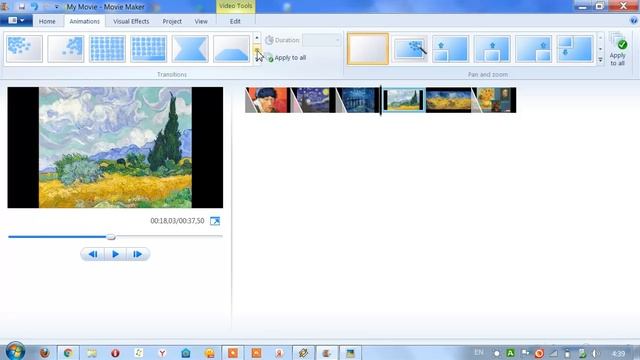Image resolution: width=640 pixels, height=360 pixels.
Task: Open the Movie Maker file menu button
Action: 16,20
